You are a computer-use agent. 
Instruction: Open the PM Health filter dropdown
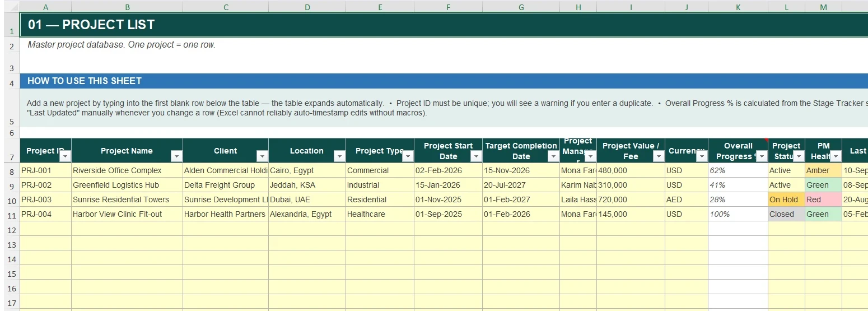836,156
